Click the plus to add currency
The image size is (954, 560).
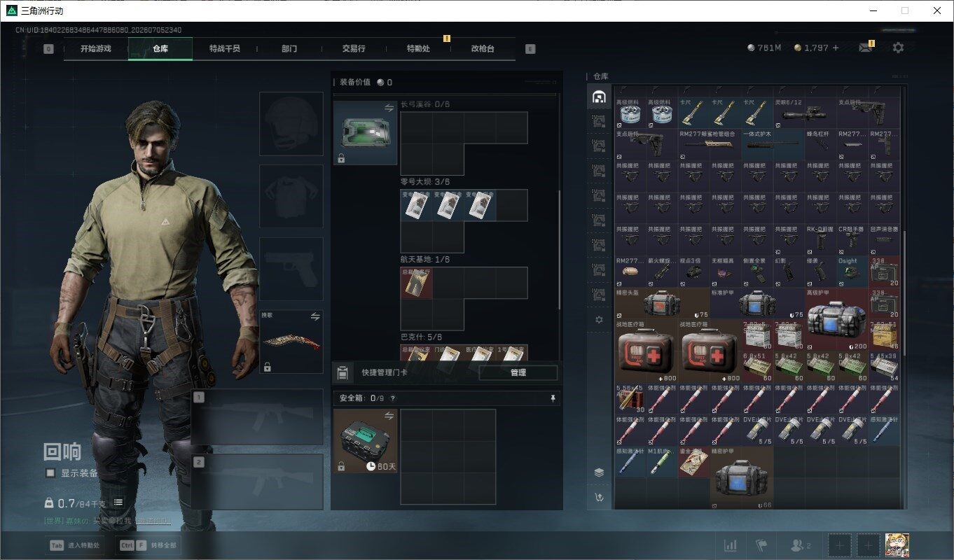(x=835, y=48)
